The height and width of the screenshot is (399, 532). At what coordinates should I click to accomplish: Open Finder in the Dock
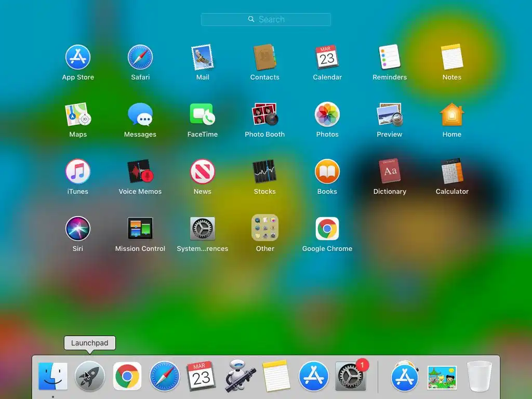coord(52,376)
